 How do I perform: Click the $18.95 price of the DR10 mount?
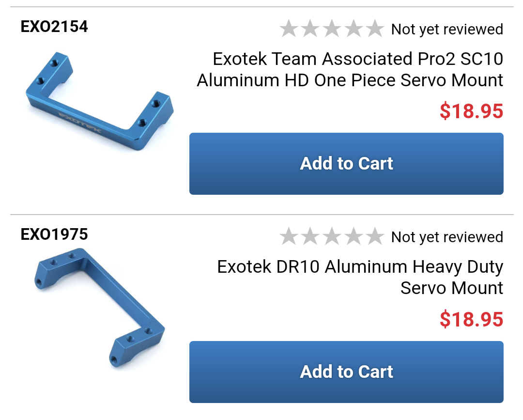[x=471, y=319]
